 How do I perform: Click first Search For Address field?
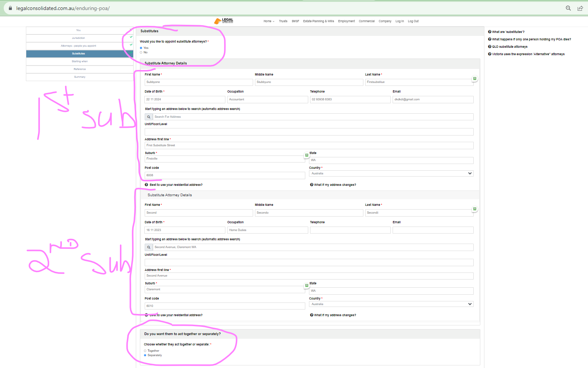(x=313, y=117)
